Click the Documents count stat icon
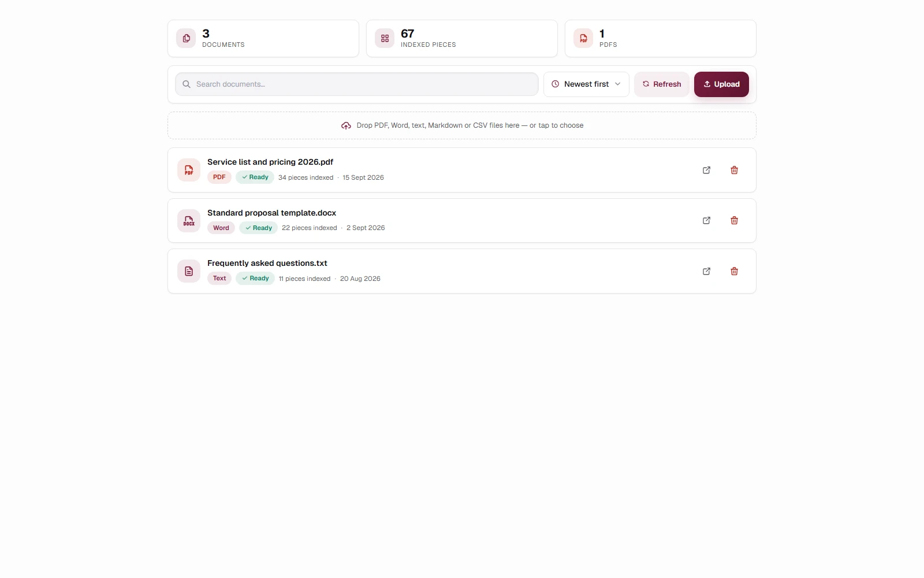The image size is (924, 578). (x=186, y=38)
